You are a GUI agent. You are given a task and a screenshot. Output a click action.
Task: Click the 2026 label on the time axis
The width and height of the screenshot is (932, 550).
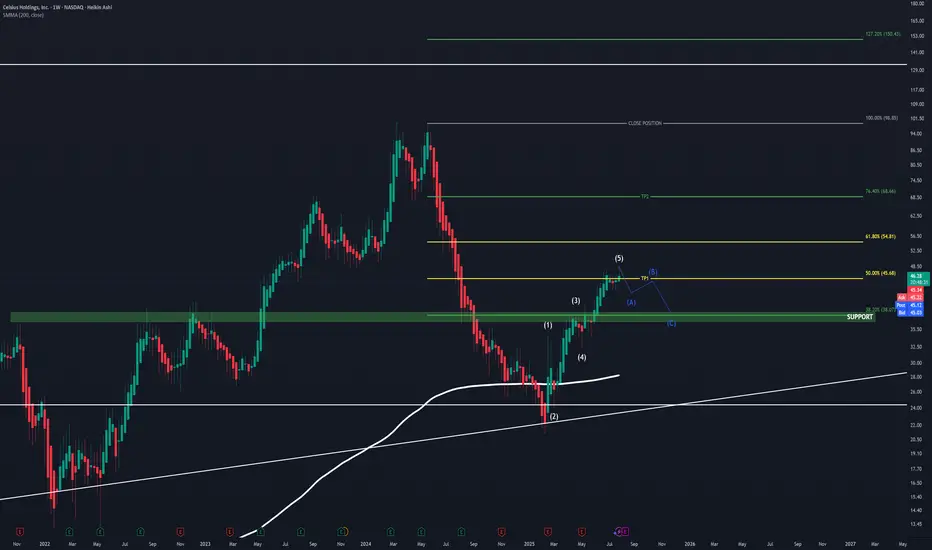689,544
